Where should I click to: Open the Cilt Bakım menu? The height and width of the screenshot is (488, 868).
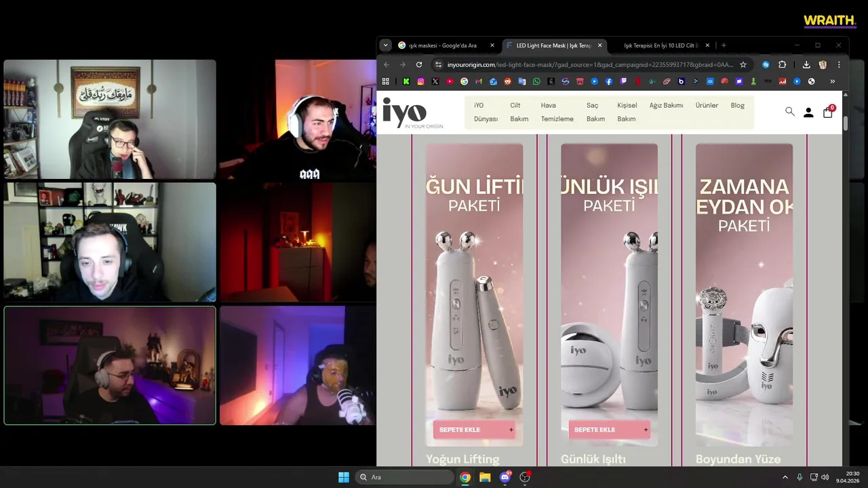click(x=519, y=112)
